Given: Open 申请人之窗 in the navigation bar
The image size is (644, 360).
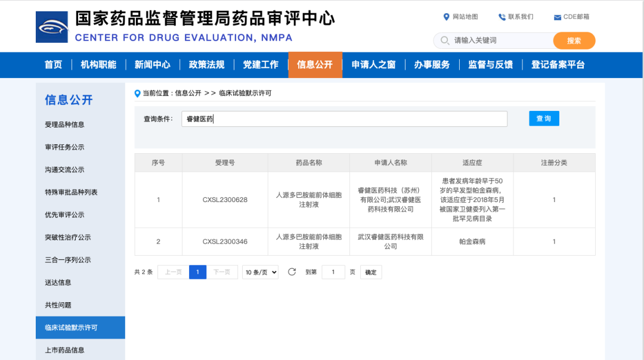Looking at the screenshot, I should click(x=373, y=65).
